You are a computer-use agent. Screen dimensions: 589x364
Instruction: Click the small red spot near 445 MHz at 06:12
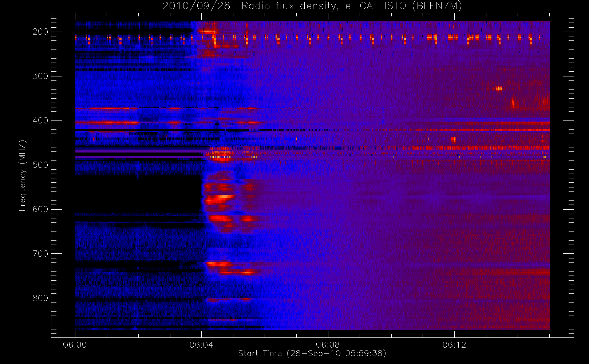tap(453, 139)
